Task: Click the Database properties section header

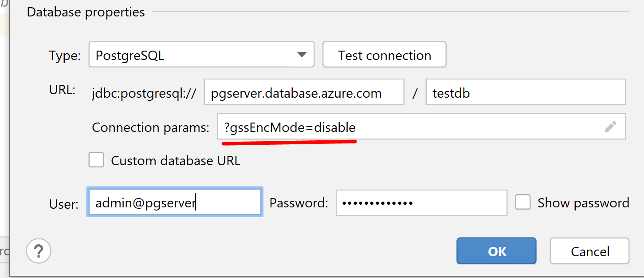Action: tap(86, 12)
